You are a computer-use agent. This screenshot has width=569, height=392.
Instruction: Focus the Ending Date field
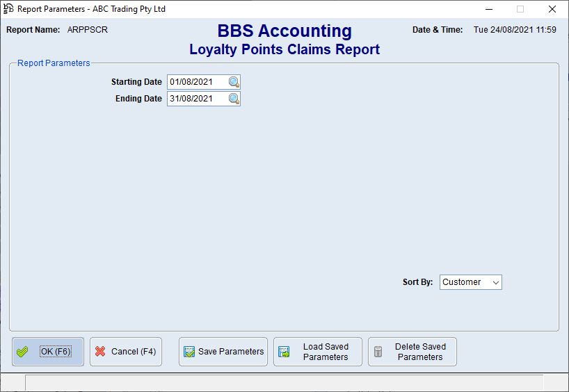point(197,99)
